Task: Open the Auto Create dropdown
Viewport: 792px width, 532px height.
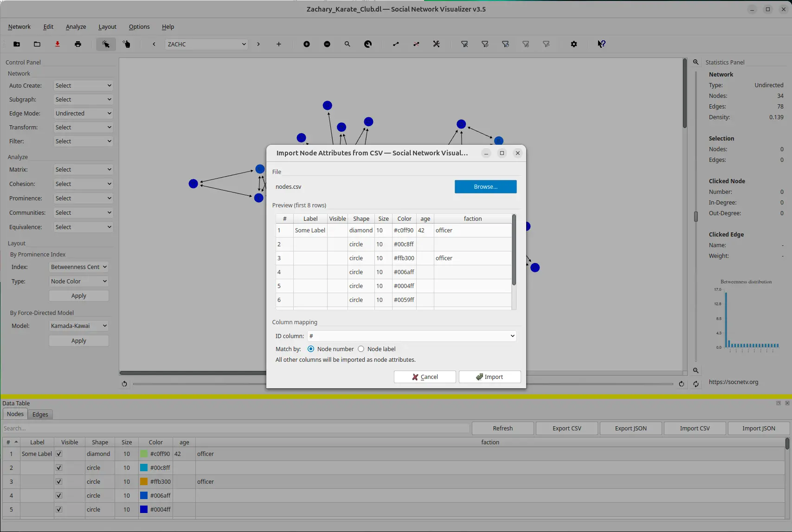Action: 83,85
